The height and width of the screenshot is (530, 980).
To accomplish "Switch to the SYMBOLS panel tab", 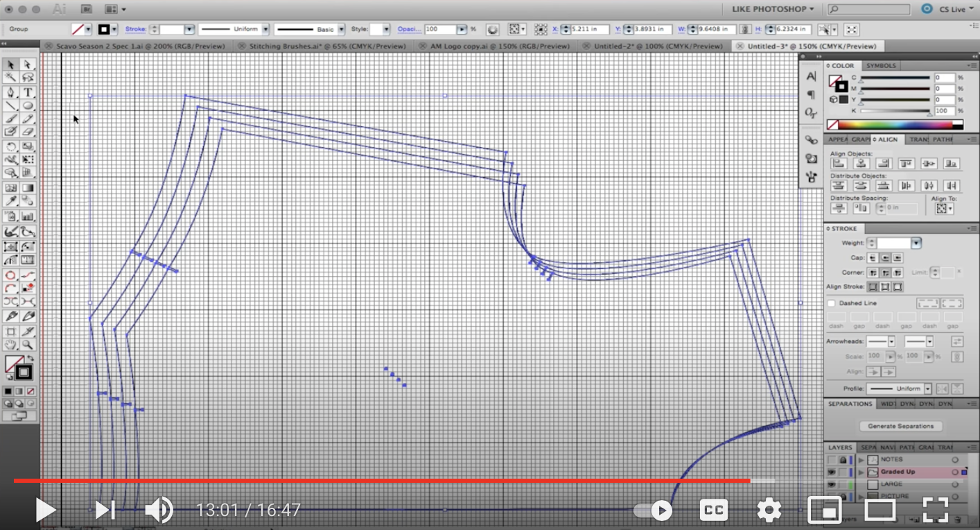I will 880,66.
